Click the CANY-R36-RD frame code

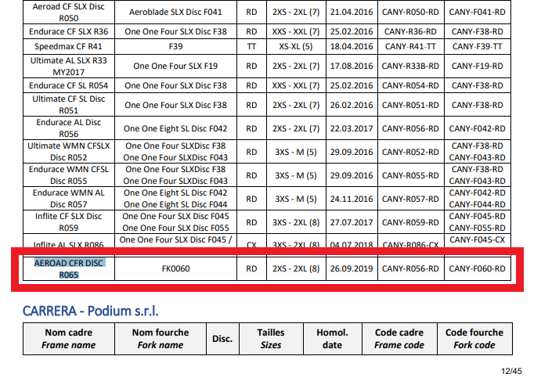tap(410, 32)
